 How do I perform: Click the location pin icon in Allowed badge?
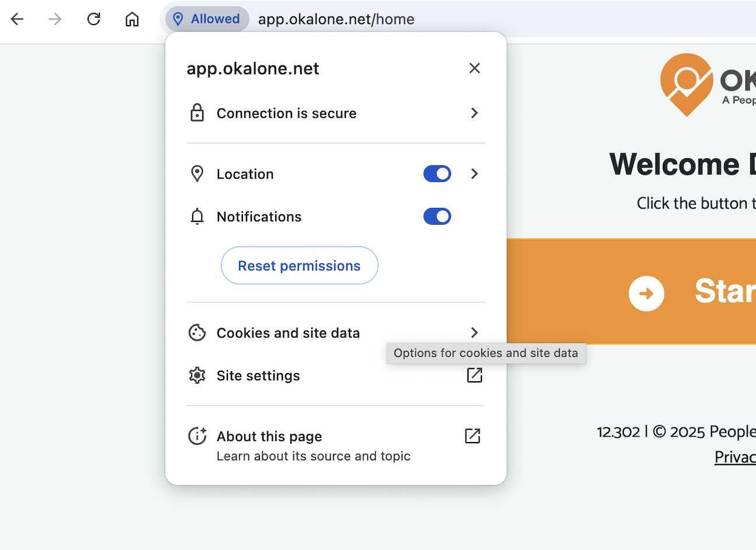tap(178, 19)
